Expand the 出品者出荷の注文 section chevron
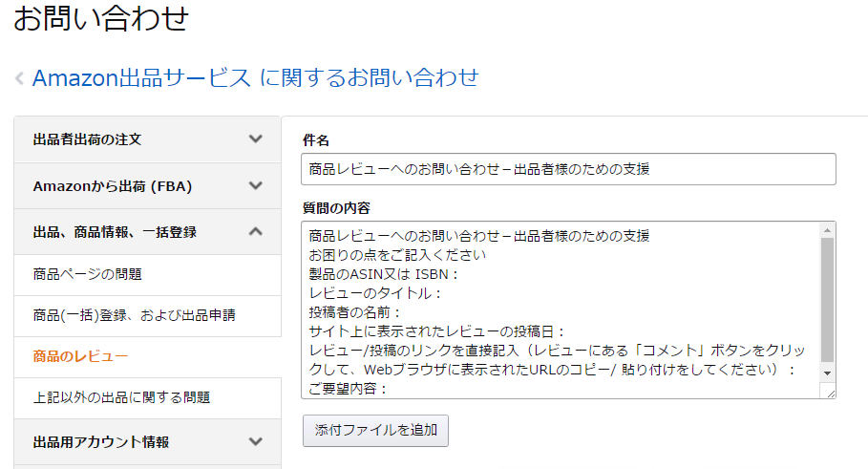This screenshot has height=469, width=868. pyautogui.click(x=255, y=139)
